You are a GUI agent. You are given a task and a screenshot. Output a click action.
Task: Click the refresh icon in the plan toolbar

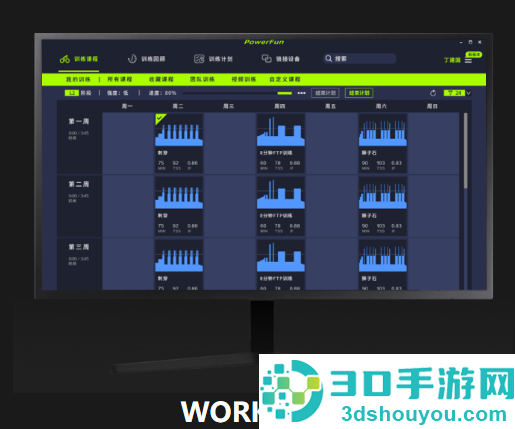click(x=433, y=93)
